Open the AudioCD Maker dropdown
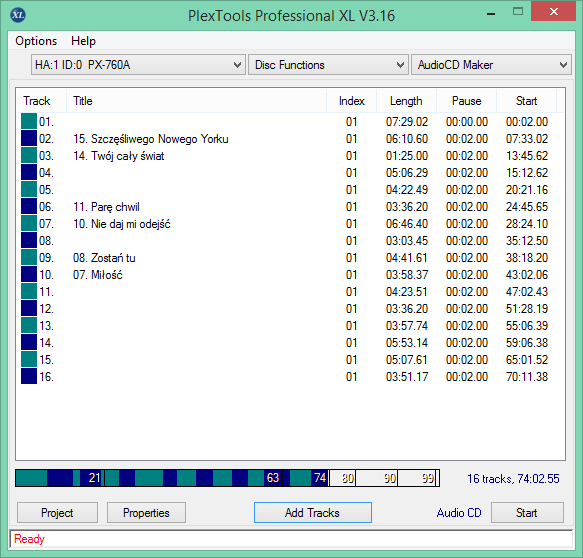Image resolution: width=583 pixels, height=558 pixels. pos(491,65)
